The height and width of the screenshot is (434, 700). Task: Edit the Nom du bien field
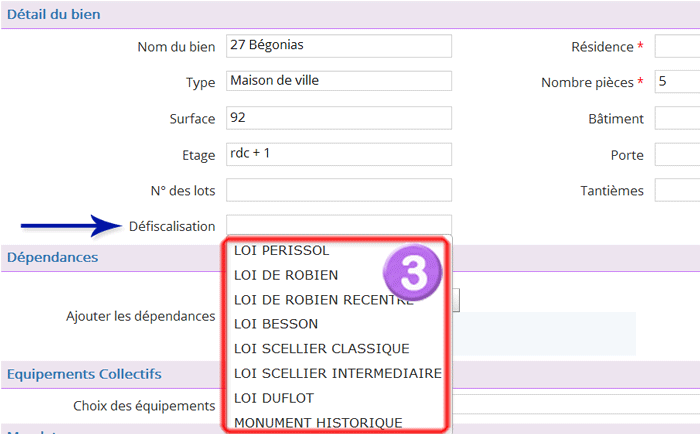pyautogui.click(x=339, y=46)
